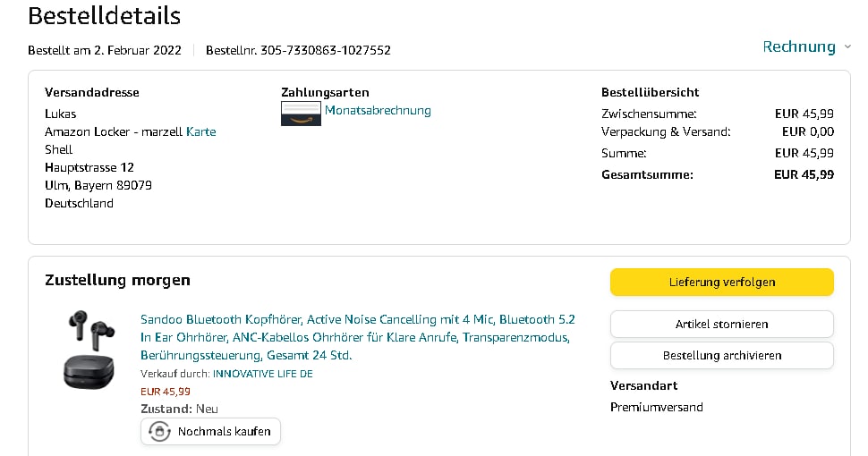Image resolution: width=868 pixels, height=456 pixels.
Task: Open the Monatsabrechnung payment link
Action: 378,111
